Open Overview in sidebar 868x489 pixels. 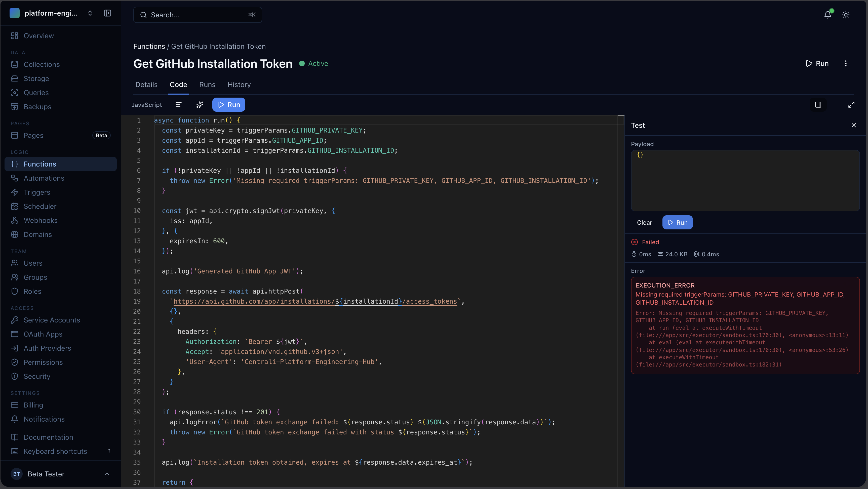pos(61,36)
